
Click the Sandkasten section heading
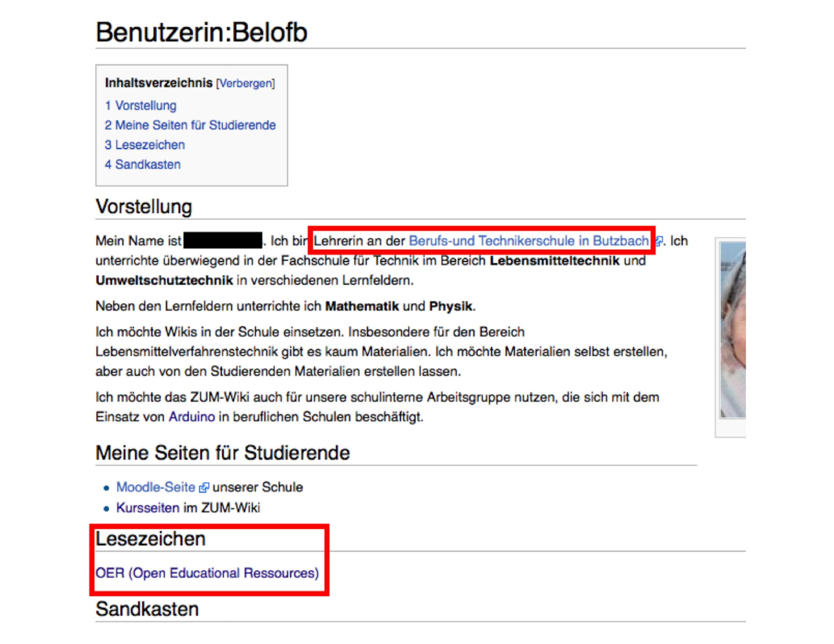tap(147, 609)
